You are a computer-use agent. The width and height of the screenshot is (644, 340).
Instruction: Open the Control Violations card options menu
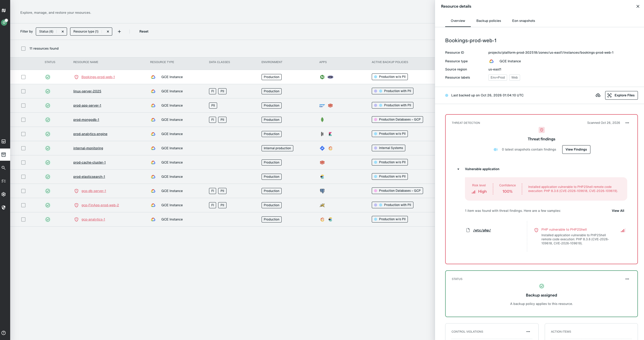click(x=528, y=332)
